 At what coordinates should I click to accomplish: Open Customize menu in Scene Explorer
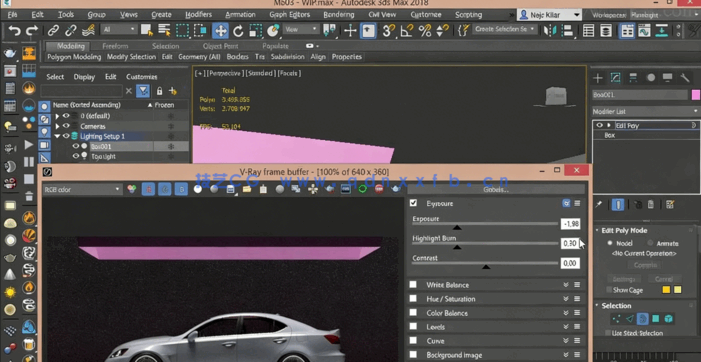point(142,77)
